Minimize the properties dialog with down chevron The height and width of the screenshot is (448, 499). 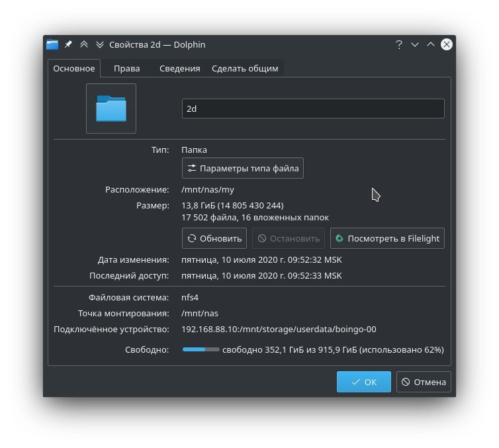tap(415, 44)
